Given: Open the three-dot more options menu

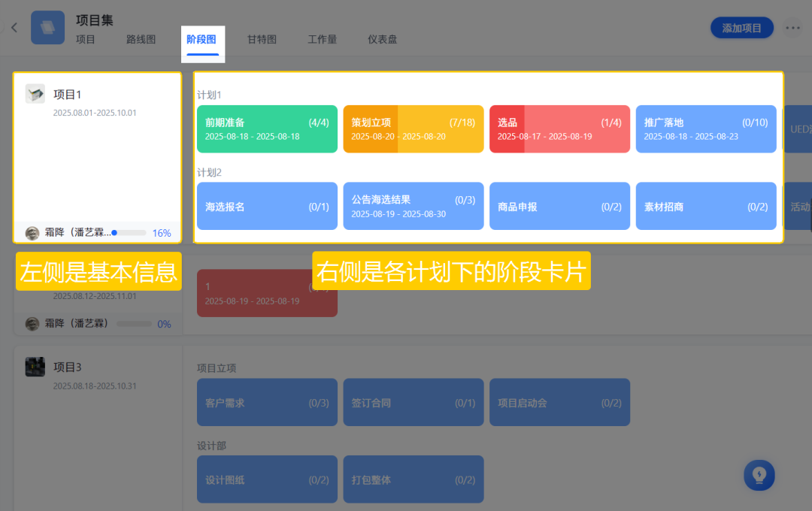Looking at the screenshot, I should (x=792, y=28).
